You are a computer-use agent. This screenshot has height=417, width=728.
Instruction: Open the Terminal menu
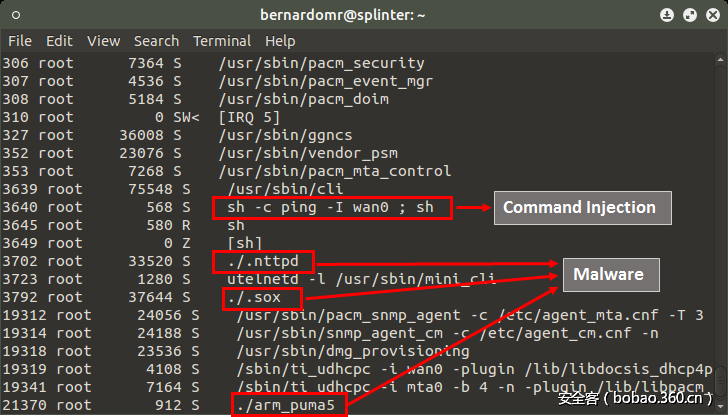pos(222,41)
